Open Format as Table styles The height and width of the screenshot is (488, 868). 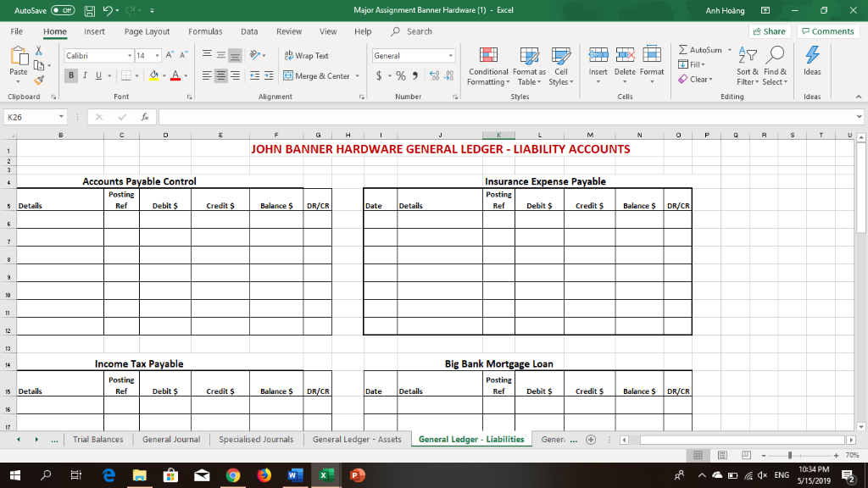[528, 68]
